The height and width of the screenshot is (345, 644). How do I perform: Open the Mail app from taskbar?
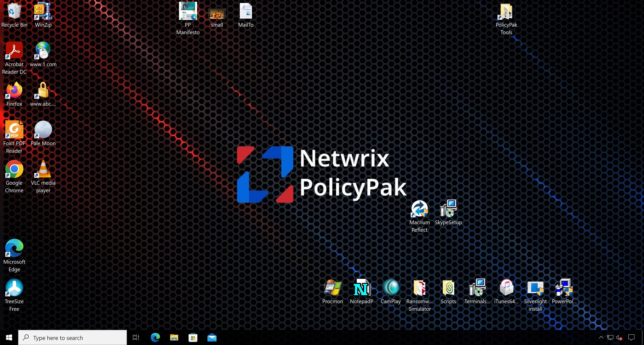click(x=212, y=337)
